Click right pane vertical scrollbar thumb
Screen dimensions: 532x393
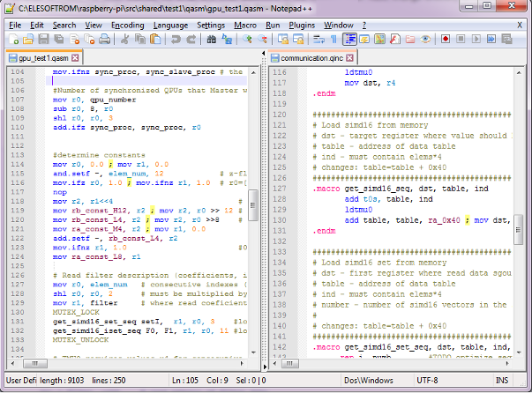pos(519,229)
